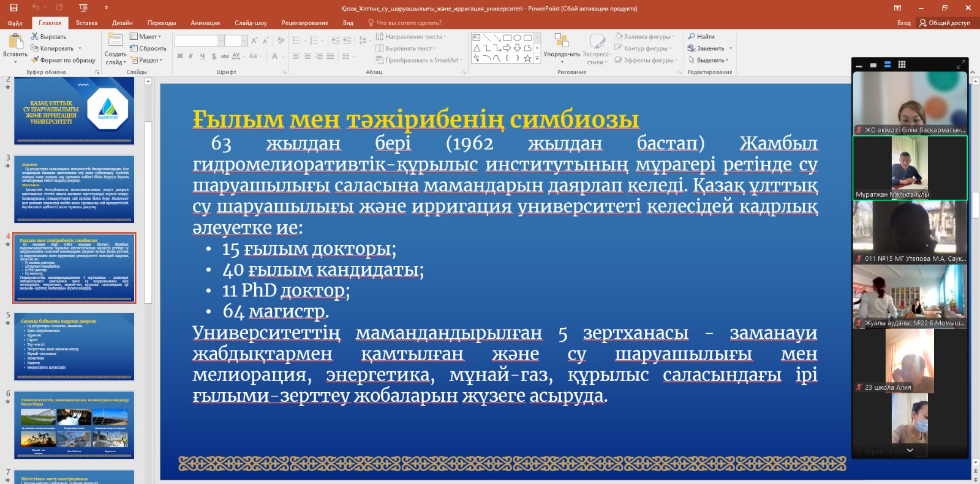Click Копировать in the clipboard group
The width and height of the screenshot is (980, 484).
click(52, 48)
